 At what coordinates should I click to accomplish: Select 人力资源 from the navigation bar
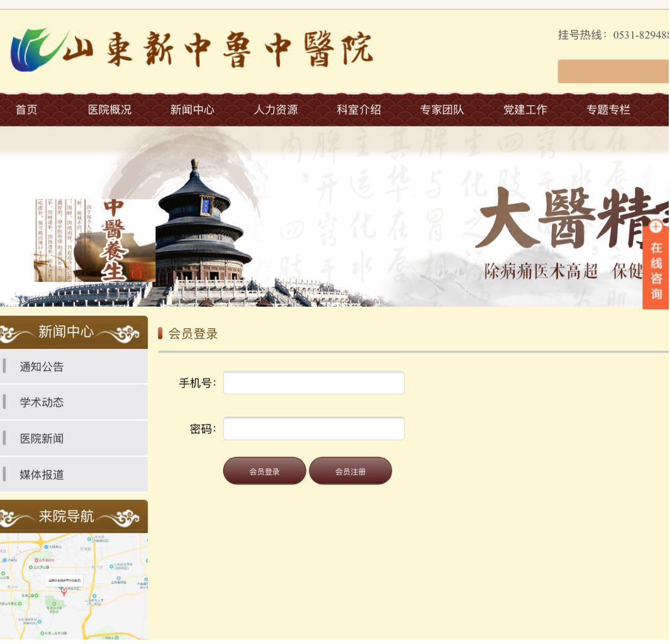point(276,109)
